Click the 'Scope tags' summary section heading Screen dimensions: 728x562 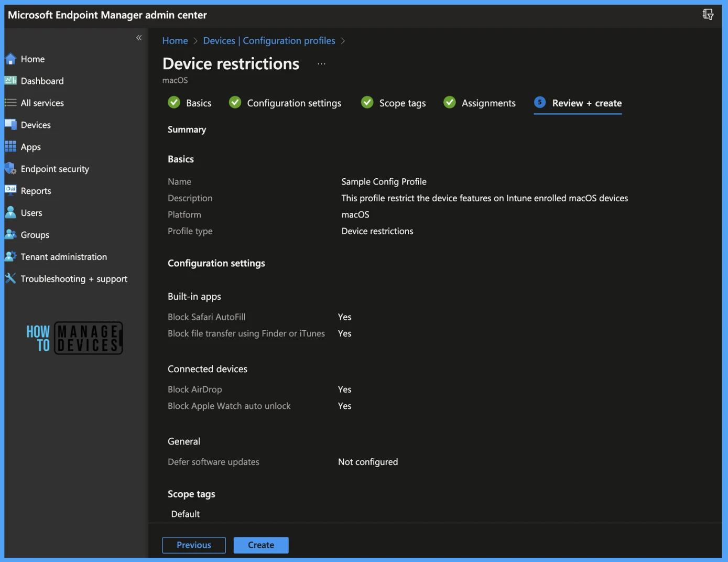pos(191,494)
